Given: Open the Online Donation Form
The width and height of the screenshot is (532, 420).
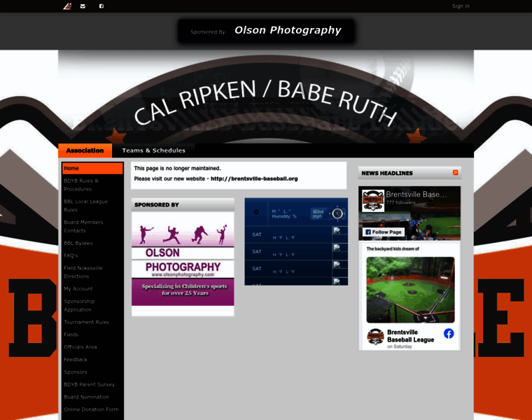Looking at the screenshot, I should pyautogui.click(x=92, y=409).
